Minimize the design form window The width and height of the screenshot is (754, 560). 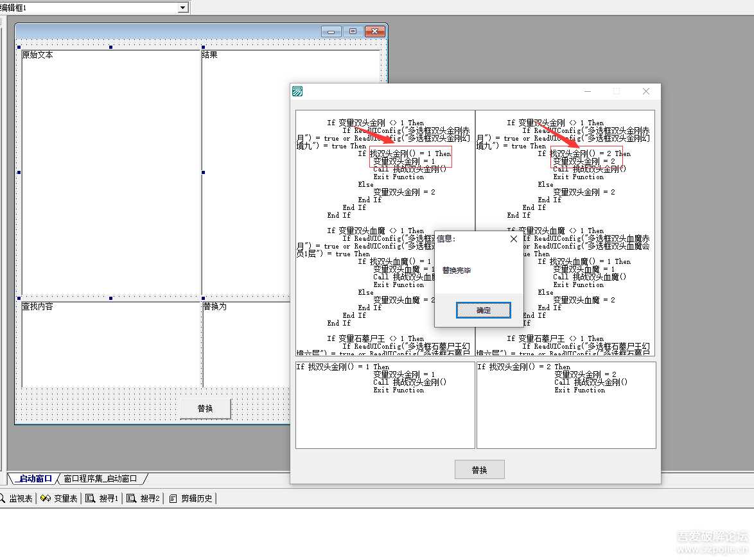click(x=331, y=31)
